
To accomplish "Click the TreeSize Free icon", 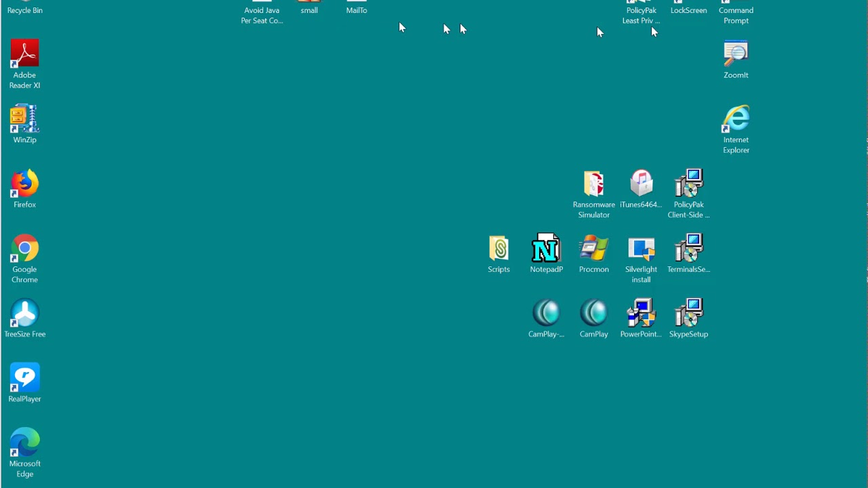I will 24,314.
